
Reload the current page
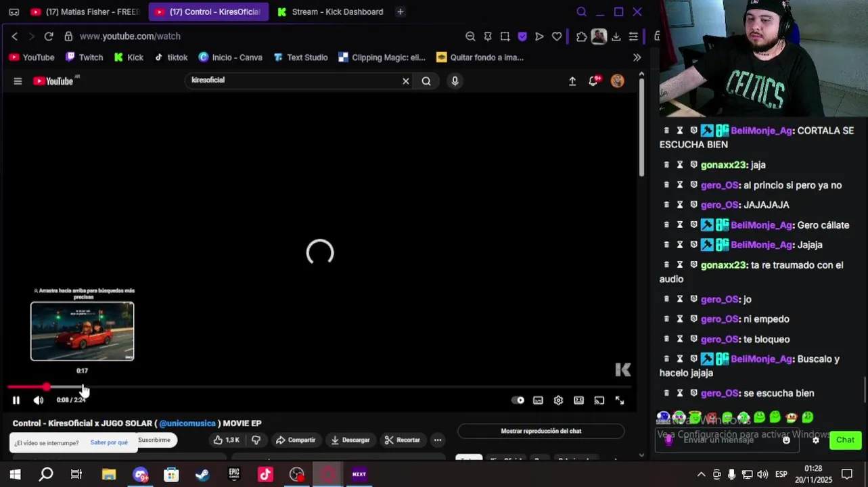click(49, 37)
